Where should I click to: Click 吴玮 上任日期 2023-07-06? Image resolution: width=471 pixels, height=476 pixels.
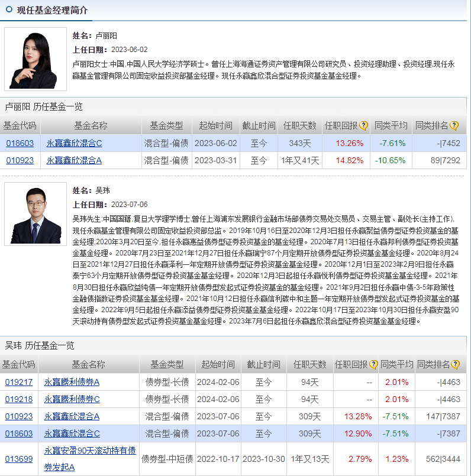[129, 205]
